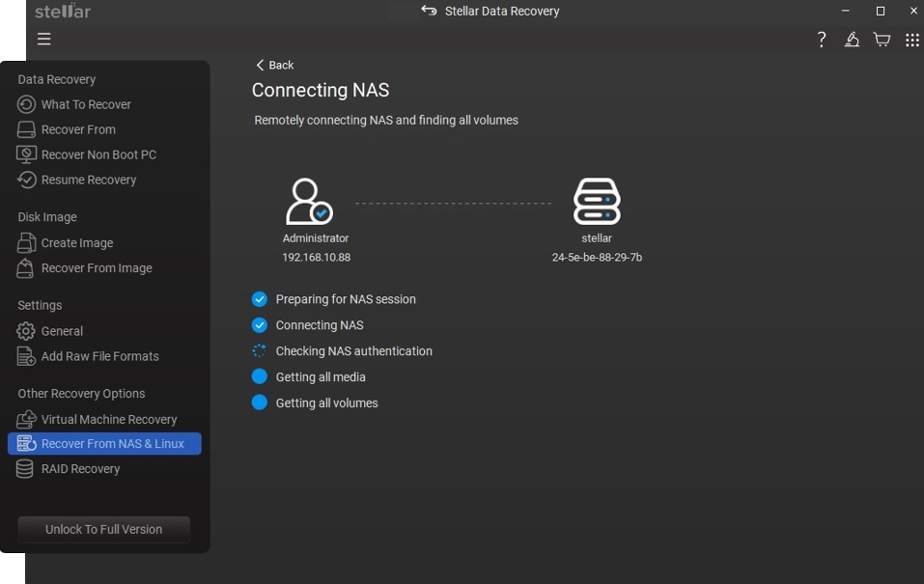
Task: Open Recover From menu item
Action: pos(78,129)
